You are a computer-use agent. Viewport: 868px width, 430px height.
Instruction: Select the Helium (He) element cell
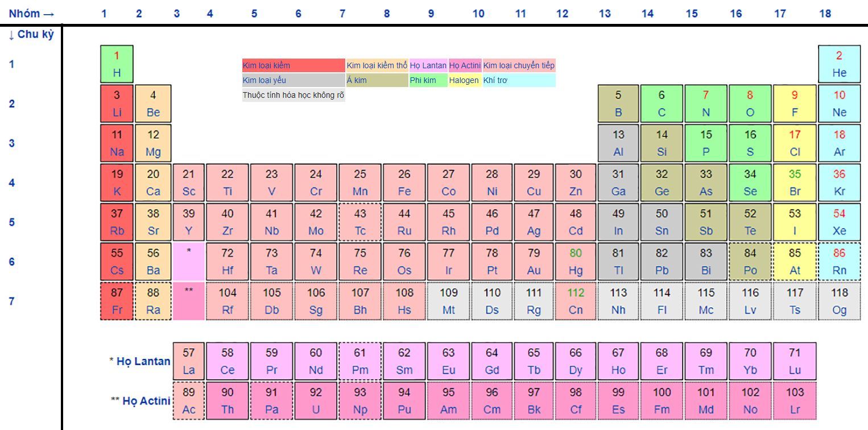[x=839, y=64]
